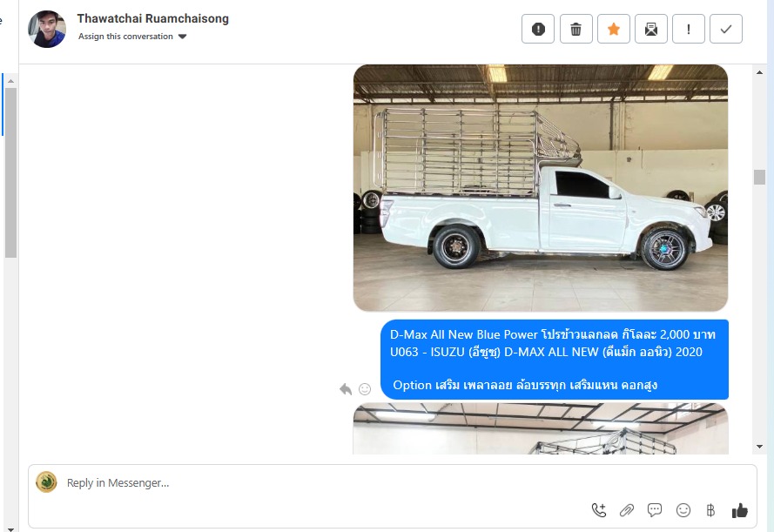
Task: Open the emoji picker in reply box
Action: (x=683, y=510)
